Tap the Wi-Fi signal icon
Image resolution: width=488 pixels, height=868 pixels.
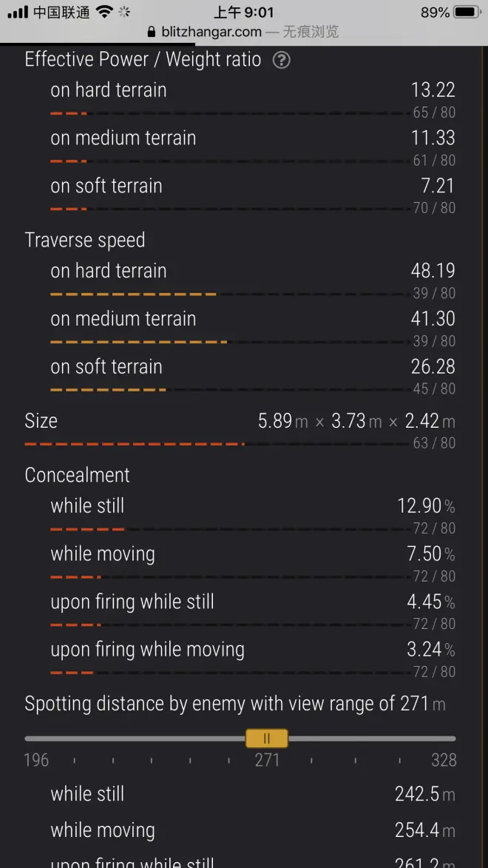104,12
